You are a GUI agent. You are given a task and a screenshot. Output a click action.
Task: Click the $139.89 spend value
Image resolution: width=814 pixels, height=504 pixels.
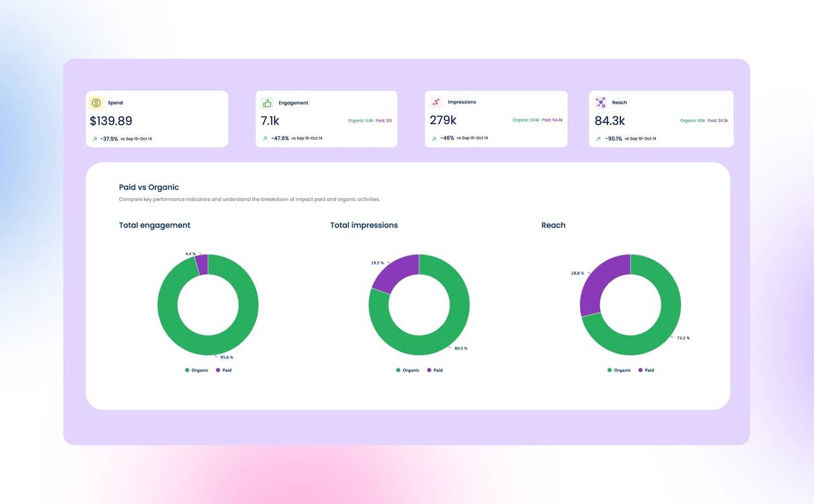pos(111,121)
